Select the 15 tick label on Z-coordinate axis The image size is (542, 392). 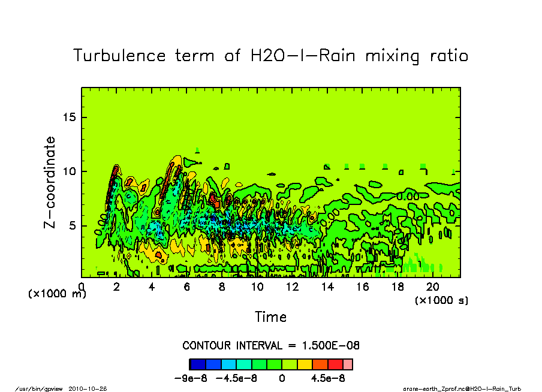[69, 117]
